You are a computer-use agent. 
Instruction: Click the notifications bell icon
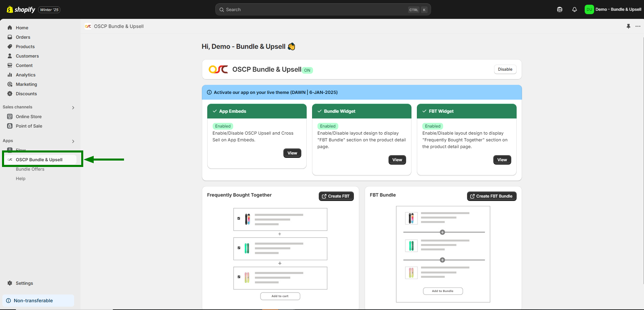click(575, 9)
